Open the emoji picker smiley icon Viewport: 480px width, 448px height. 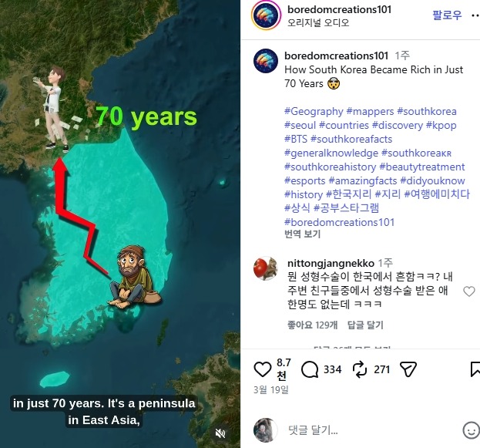(x=471, y=430)
